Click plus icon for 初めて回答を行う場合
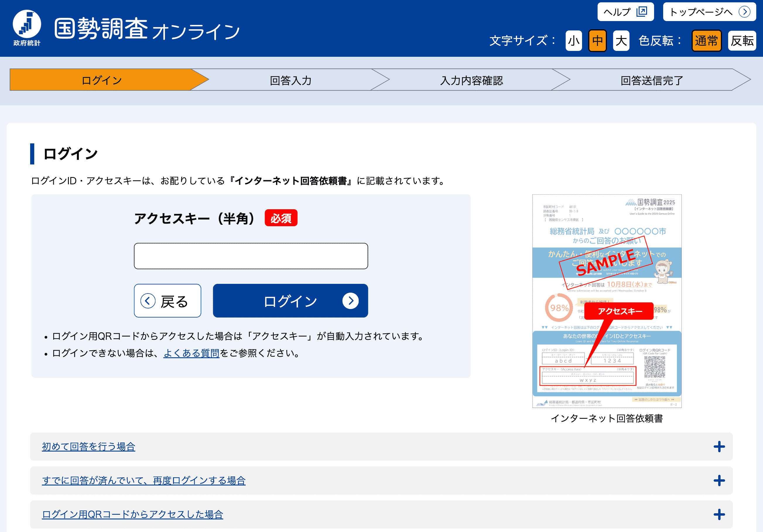The width and height of the screenshot is (763, 532). (x=719, y=447)
